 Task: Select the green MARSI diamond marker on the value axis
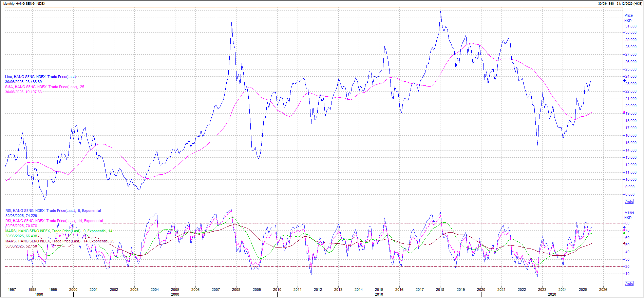coord(624,233)
